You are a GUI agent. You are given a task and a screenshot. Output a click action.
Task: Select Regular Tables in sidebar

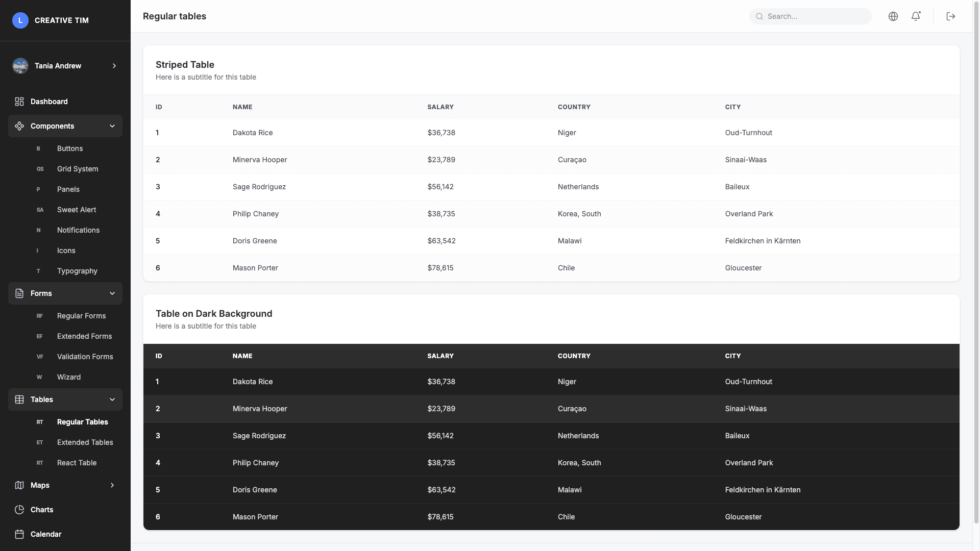[82, 422]
